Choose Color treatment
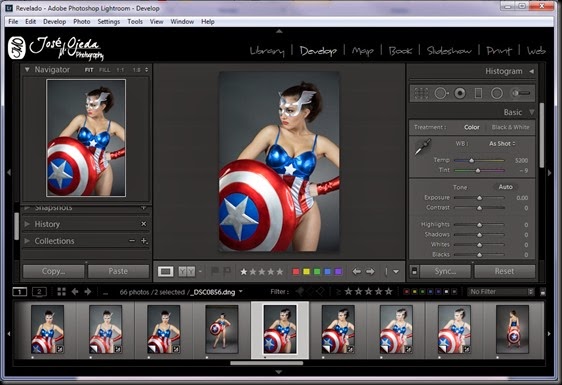562x385 pixels. (x=471, y=127)
